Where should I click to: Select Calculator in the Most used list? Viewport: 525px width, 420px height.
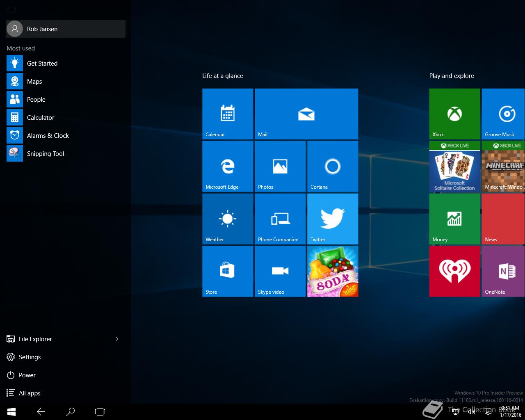click(40, 118)
